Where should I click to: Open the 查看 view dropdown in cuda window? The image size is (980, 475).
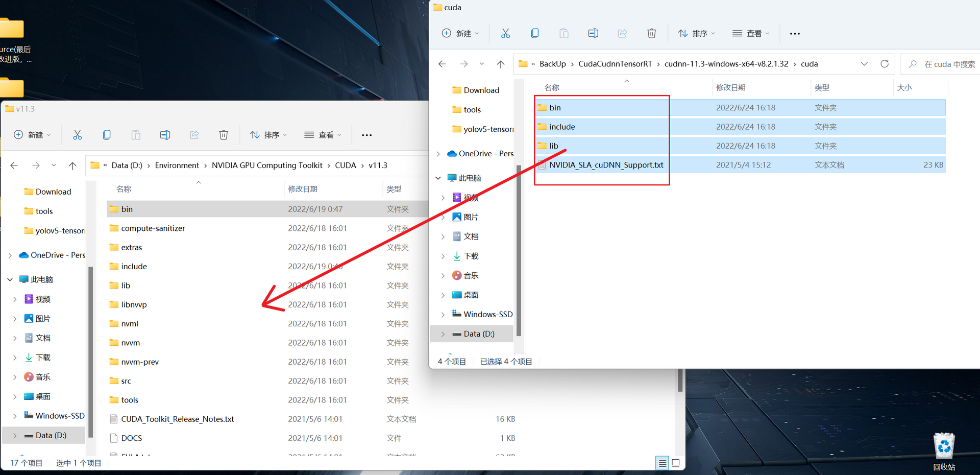tap(751, 33)
